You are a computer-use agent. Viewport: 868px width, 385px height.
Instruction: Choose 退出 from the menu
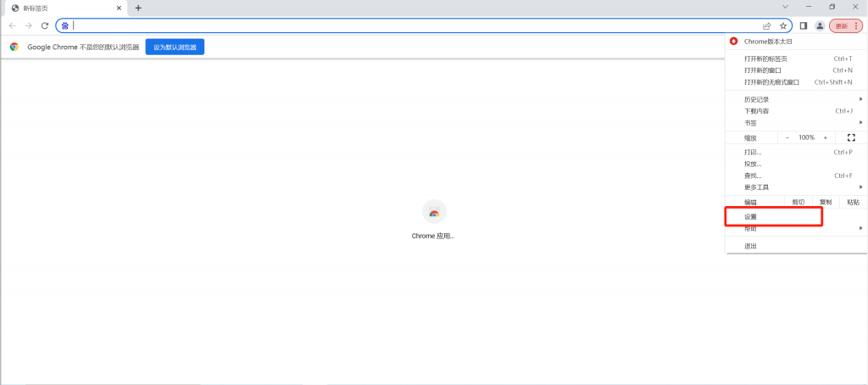(796, 246)
